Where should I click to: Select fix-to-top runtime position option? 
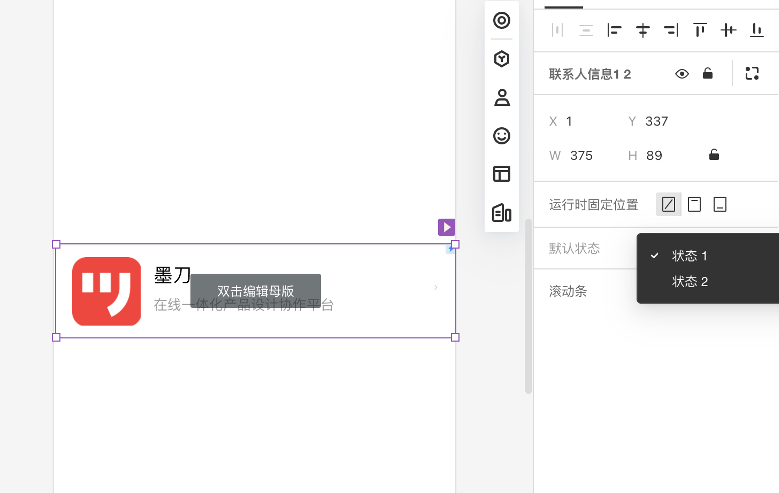pos(694,204)
